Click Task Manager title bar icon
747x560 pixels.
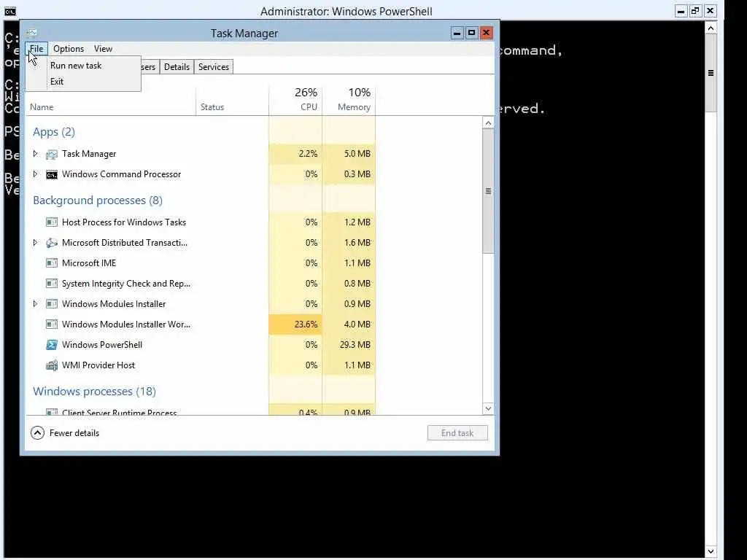[32, 33]
